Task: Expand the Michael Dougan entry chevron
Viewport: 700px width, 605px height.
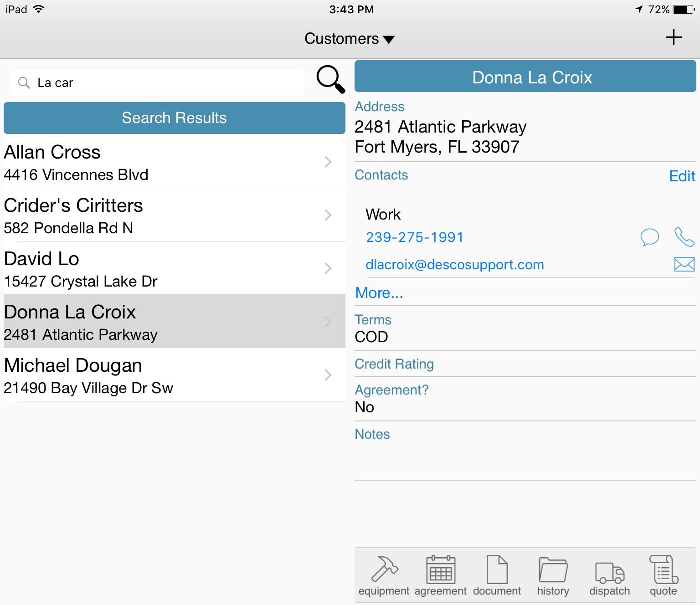Action: [328, 375]
